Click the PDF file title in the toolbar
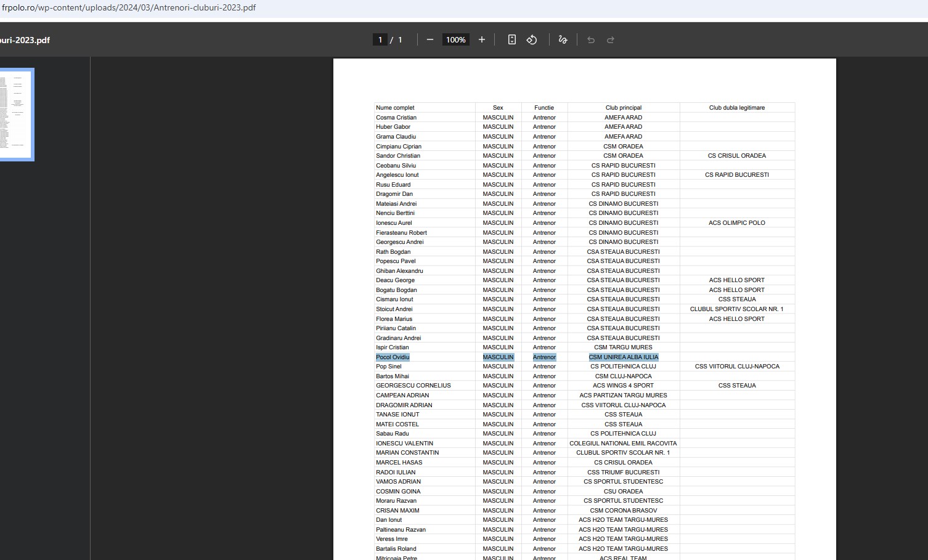928x560 pixels. [25, 40]
